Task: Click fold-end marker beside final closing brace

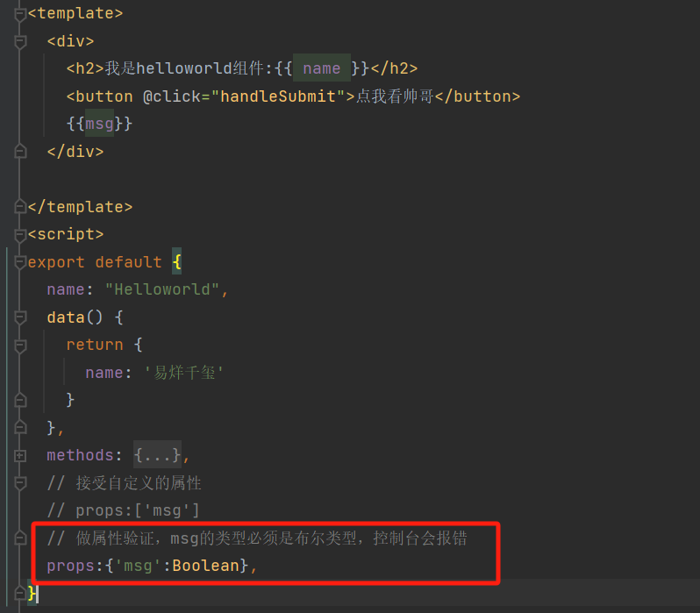Action: (x=20, y=594)
